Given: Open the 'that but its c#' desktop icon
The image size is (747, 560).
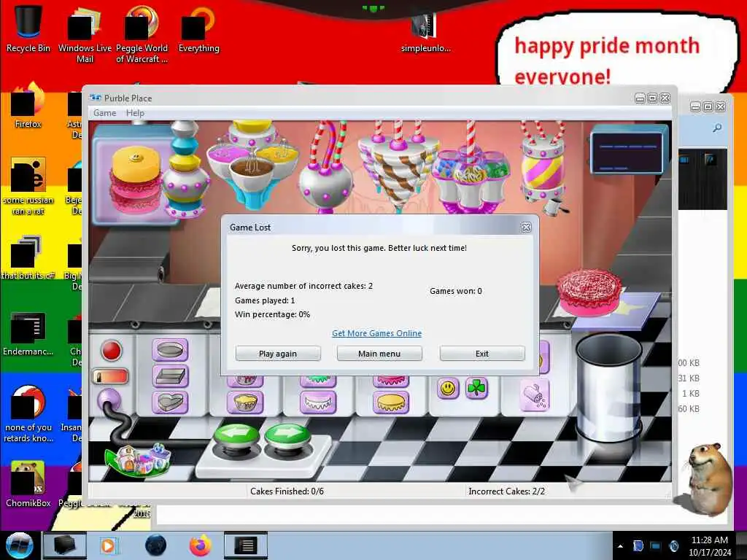Looking at the screenshot, I should click(x=28, y=257).
